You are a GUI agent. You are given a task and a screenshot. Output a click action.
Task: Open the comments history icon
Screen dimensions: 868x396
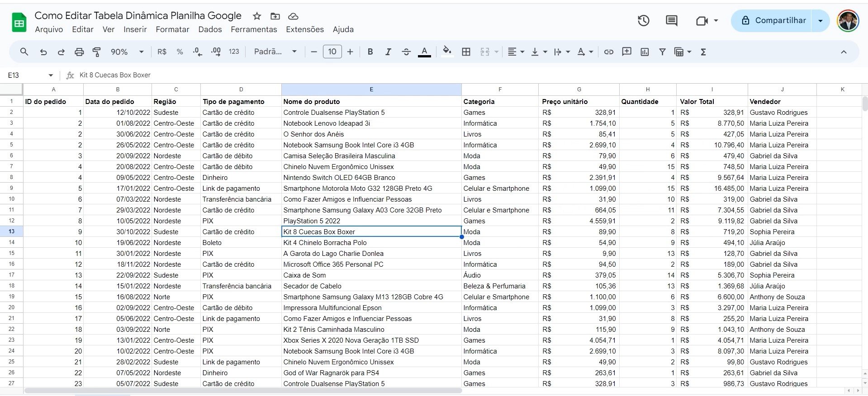[672, 21]
